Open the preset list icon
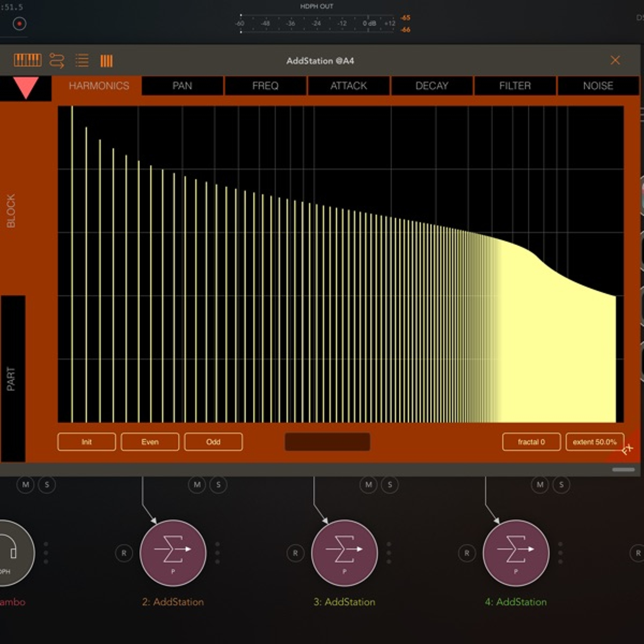The height and width of the screenshot is (644, 644). (x=82, y=61)
